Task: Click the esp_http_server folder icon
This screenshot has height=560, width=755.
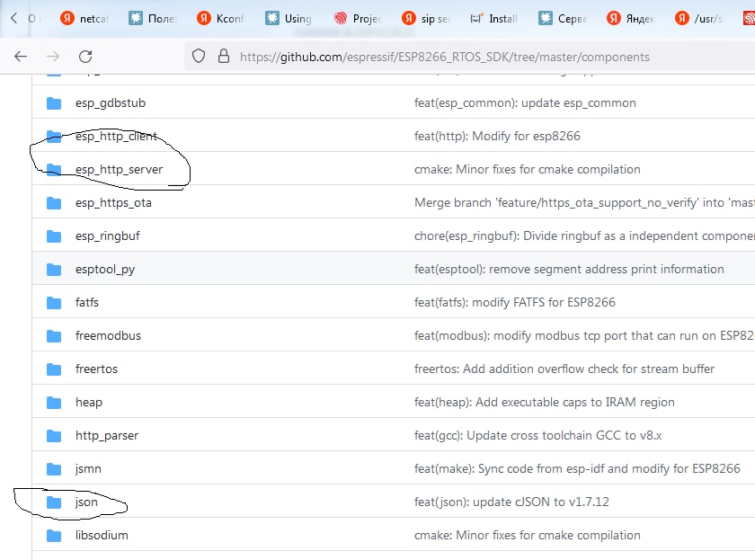Action: [54, 170]
